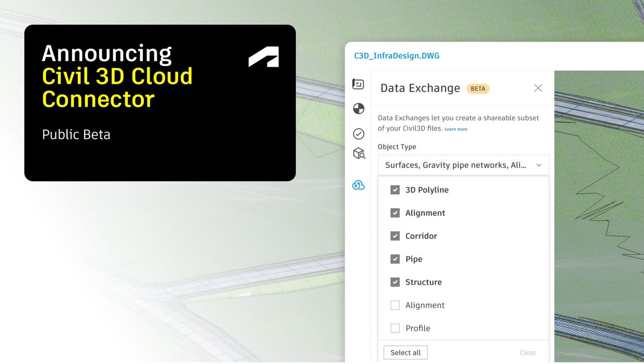Viewport: 644px width, 364px height.
Task: Click the Select all button
Action: (406, 353)
